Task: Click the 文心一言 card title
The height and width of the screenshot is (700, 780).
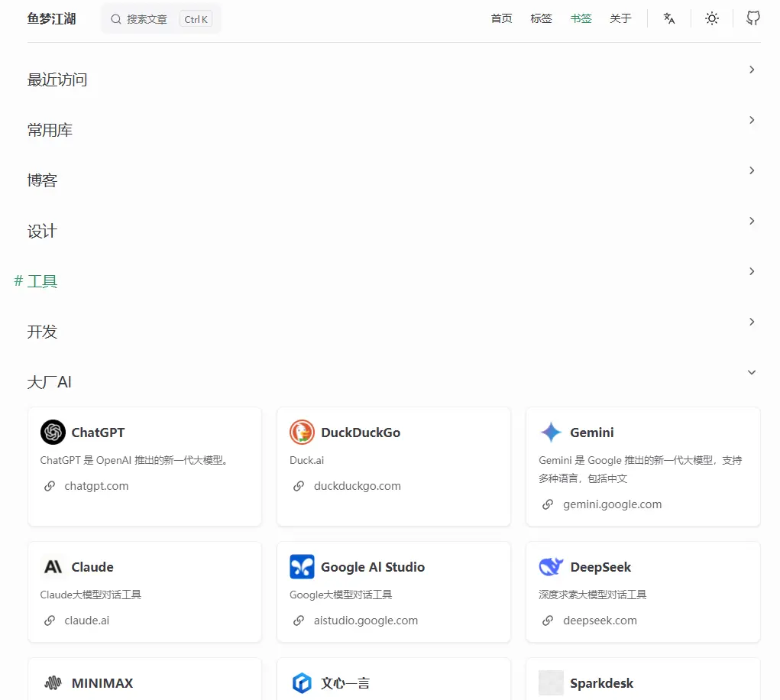Action: coord(345,683)
